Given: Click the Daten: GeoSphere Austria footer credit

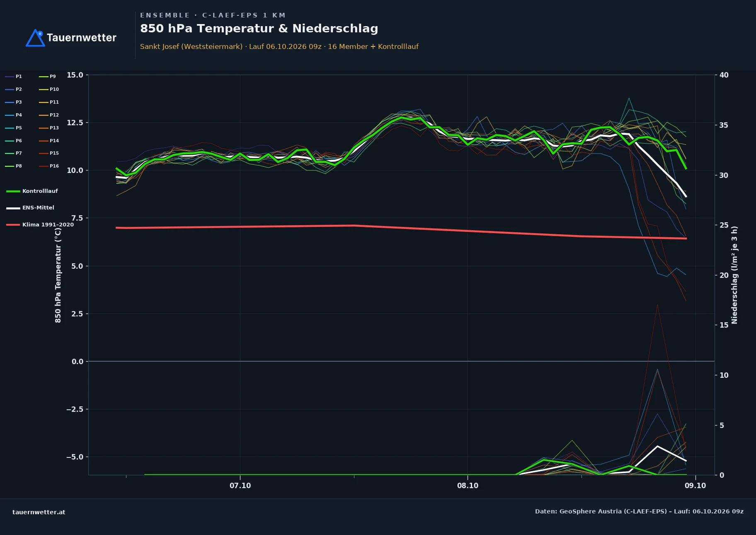Looking at the screenshot, I should coord(639,511).
